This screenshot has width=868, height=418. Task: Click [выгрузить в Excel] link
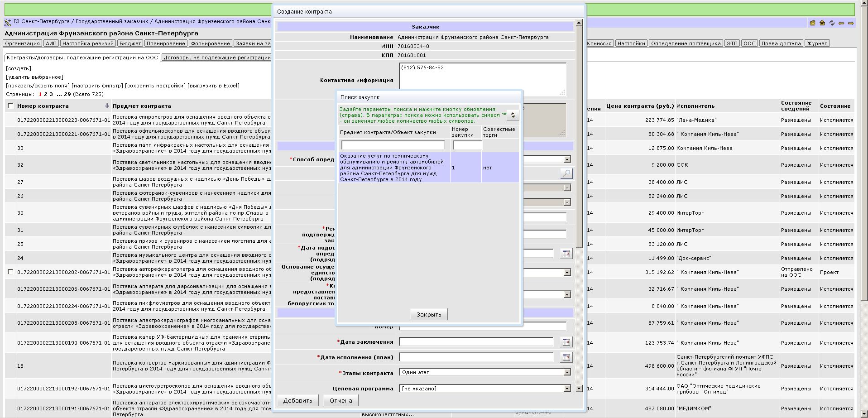(x=214, y=86)
